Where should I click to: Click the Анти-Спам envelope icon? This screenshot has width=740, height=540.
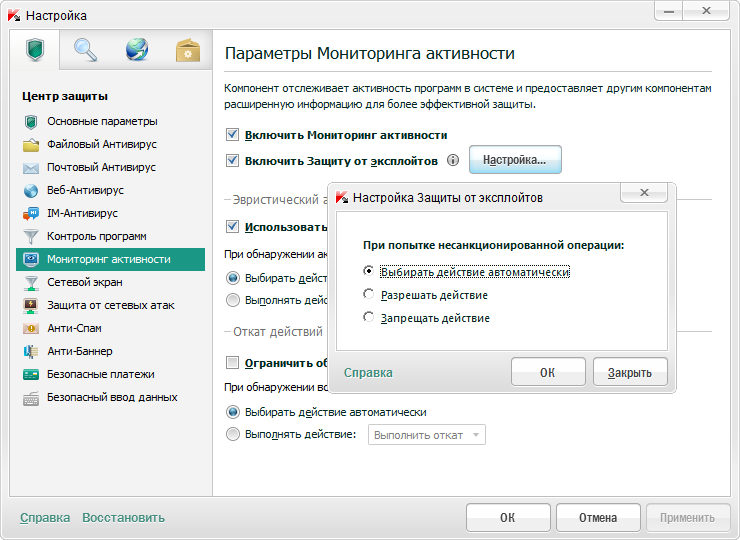(x=31, y=329)
